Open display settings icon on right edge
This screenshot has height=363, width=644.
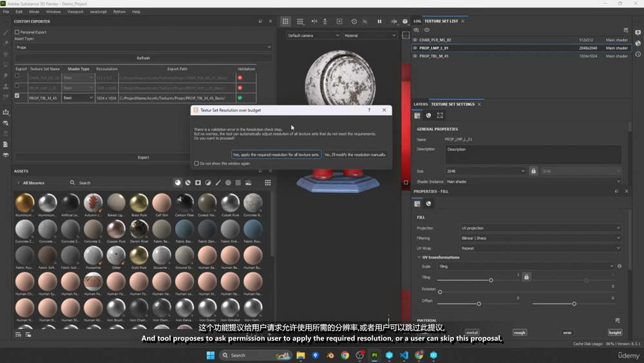point(638,32)
